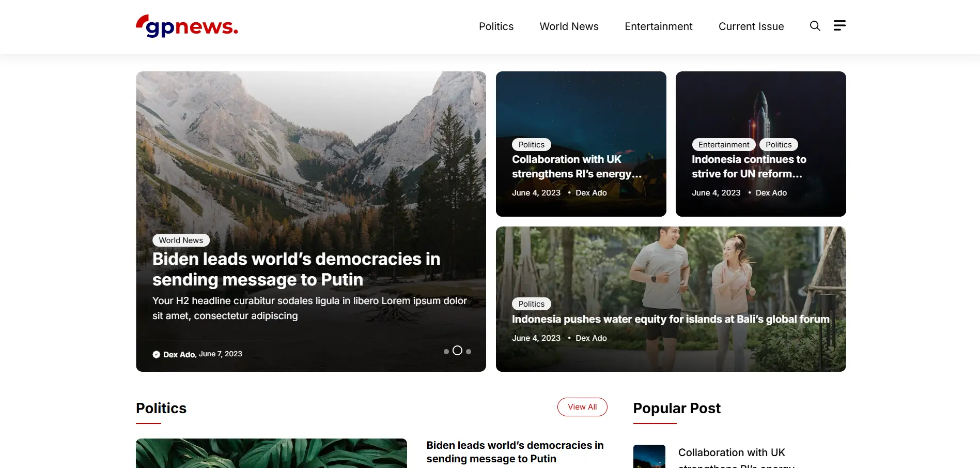Open hero headline Biden leads world's democracies

[296, 269]
